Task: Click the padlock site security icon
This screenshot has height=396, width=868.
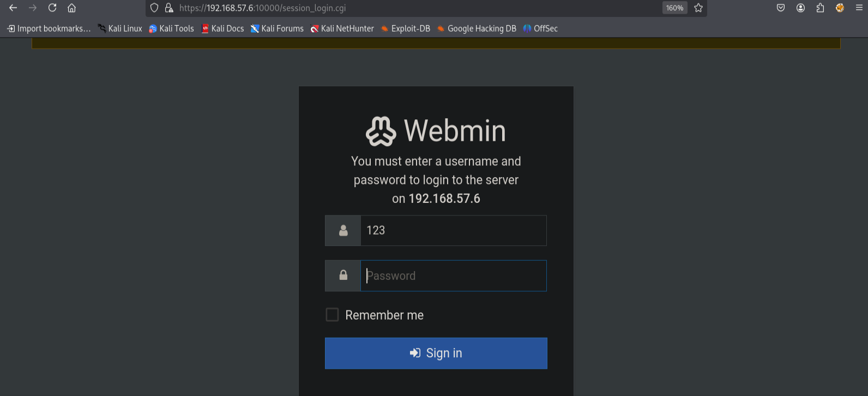Action: click(169, 8)
